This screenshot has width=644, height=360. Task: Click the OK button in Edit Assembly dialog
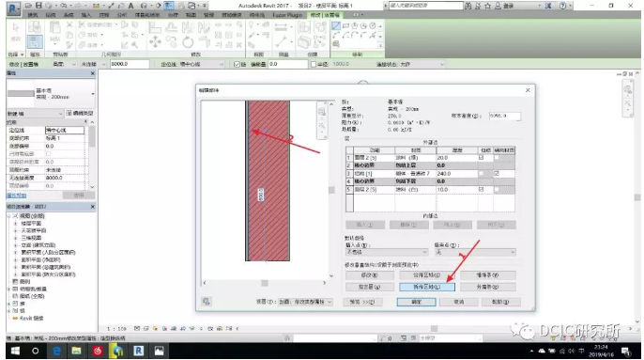coord(417,302)
